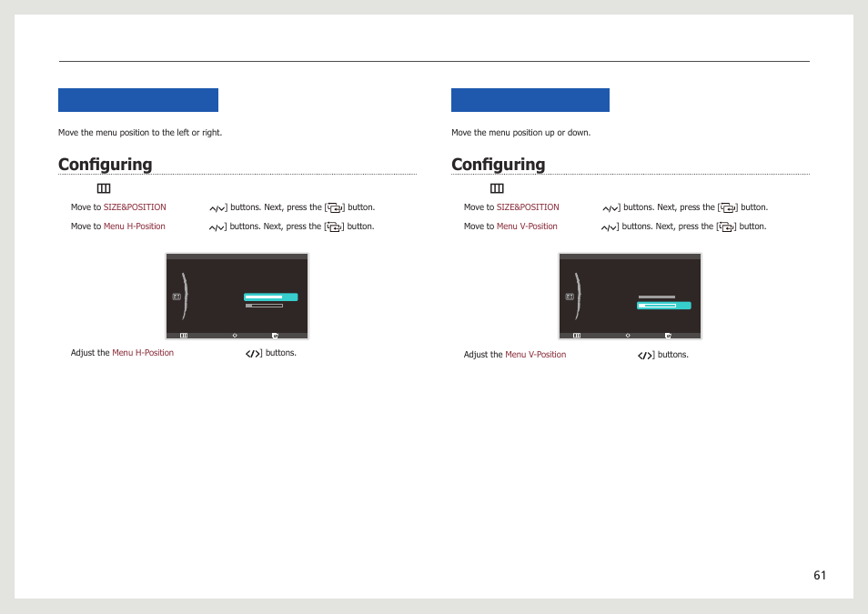Click menu icon in V-Position OSD bottom bar
868x614 pixels.
click(576, 336)
